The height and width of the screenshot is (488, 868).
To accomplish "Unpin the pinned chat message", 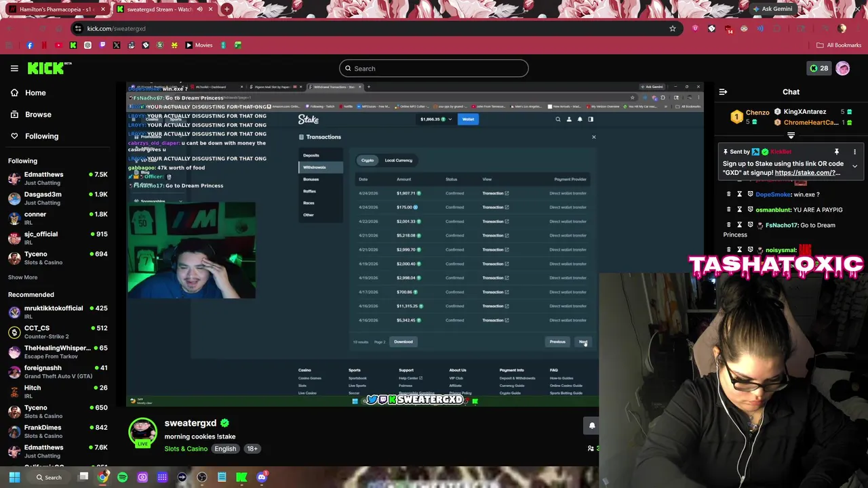I will [837, 152].
